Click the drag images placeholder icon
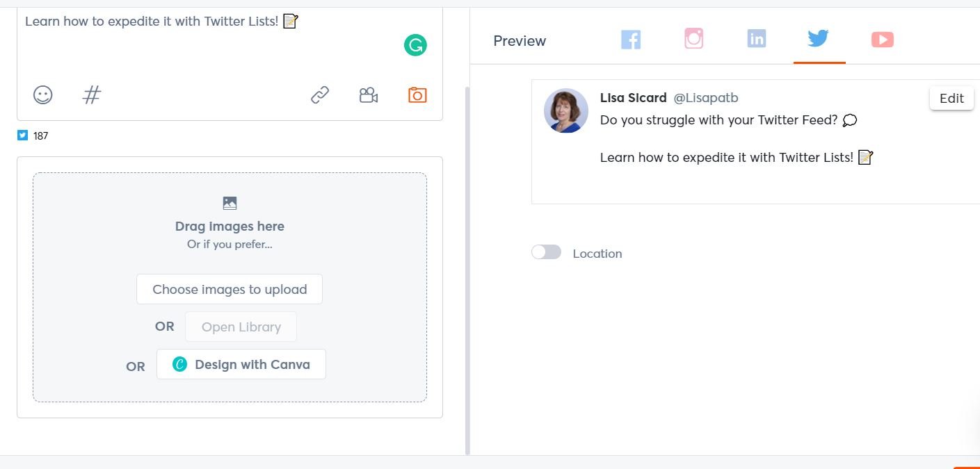Viewport: 980px width, 469px height. pos(230,203)
